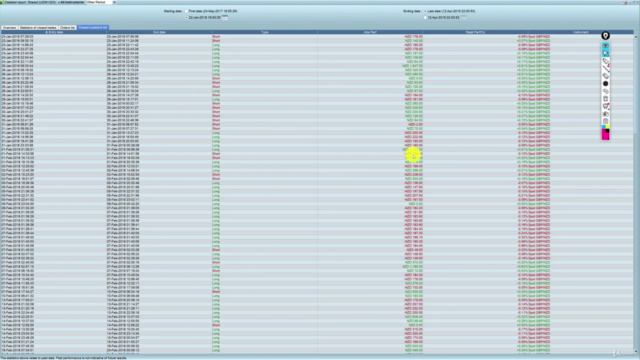Pick the yellow color swatch
Viewport: 640px width, 360px height.
point(608,127)
